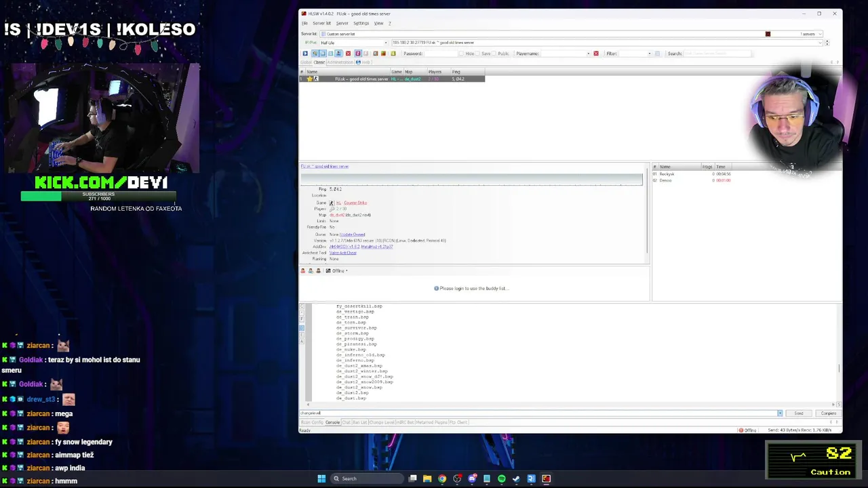The height and width of the screenshot is (488, 868).
Task: Click the Windows Start button
Action: 321,479
